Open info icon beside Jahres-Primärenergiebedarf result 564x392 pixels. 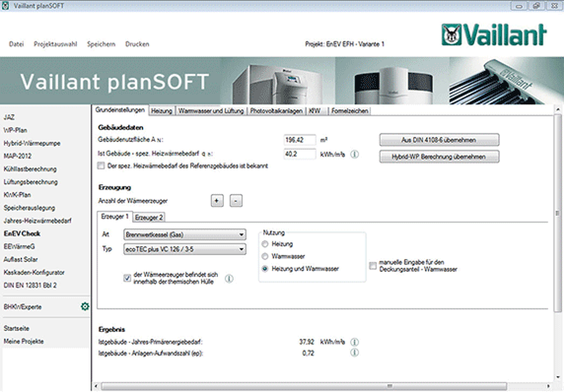coord(354,342)
